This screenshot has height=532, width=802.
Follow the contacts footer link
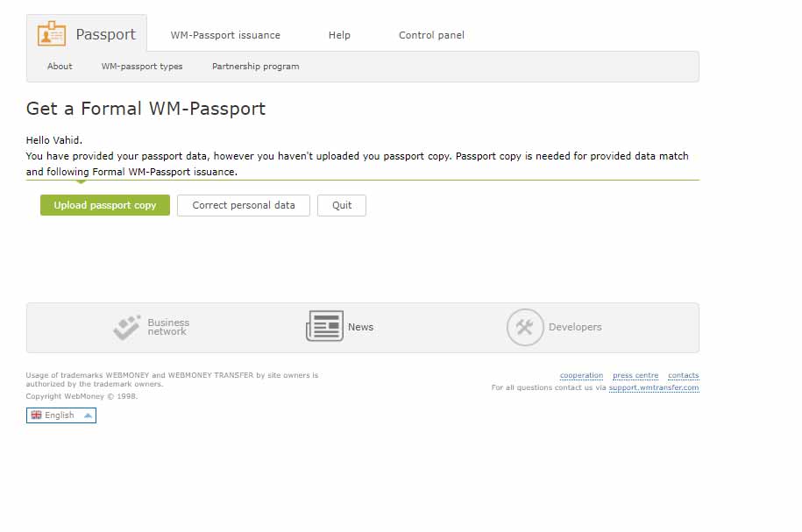click(x=684, y=375)
